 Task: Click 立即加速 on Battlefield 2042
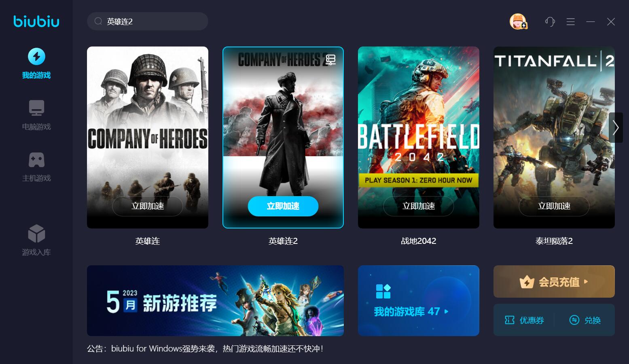point(419,206)
